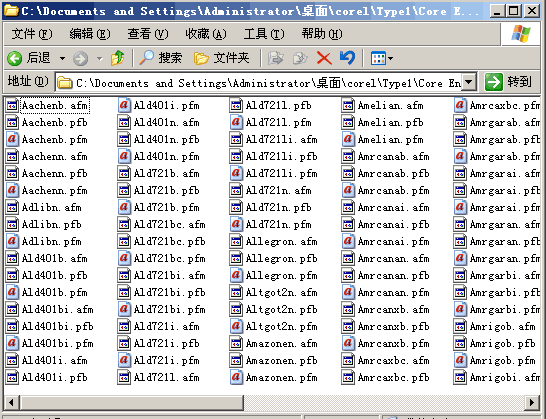Expand the address bar dropdown arrow

tap(469, 82)
